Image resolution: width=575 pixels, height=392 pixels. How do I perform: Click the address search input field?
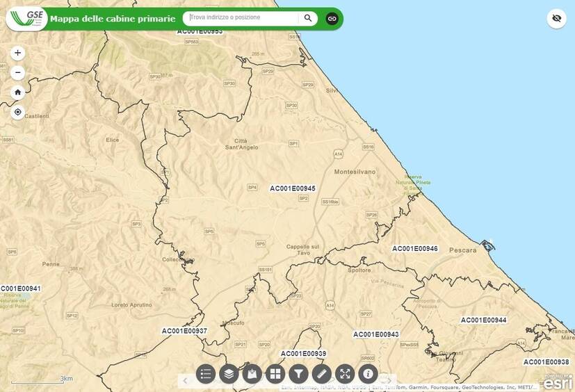[x=243, y=18]
